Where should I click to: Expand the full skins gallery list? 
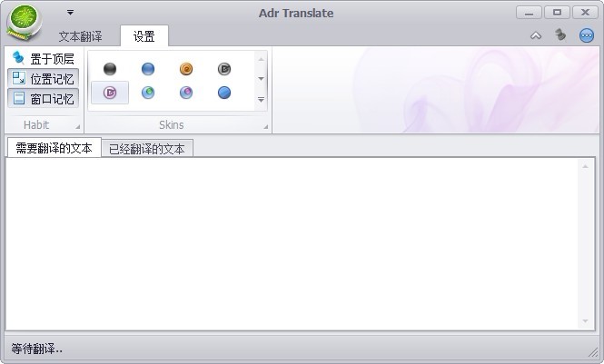click(x=261, y=99)
